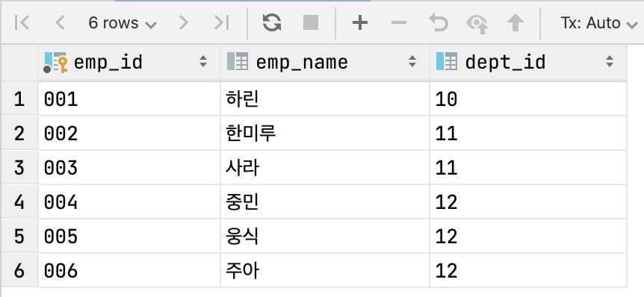Select dept_id cell in the 웅식 row
This screenshot has height=297, width=644.
(528, 237)
